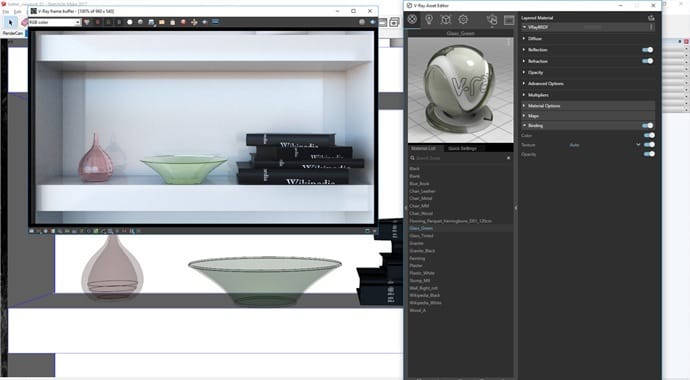
Task: Open the Texture Auto dropdown
Action: (605, 145)
